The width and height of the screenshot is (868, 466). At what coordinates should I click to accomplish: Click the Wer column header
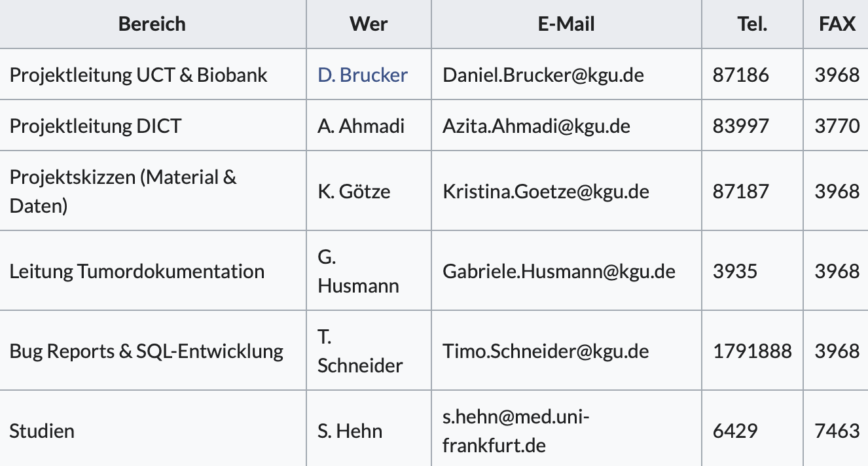click(x=369, y=24)
